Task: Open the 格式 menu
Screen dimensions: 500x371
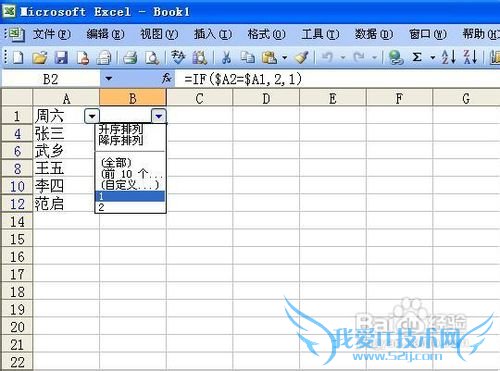Action: click(x=266, y=34)
